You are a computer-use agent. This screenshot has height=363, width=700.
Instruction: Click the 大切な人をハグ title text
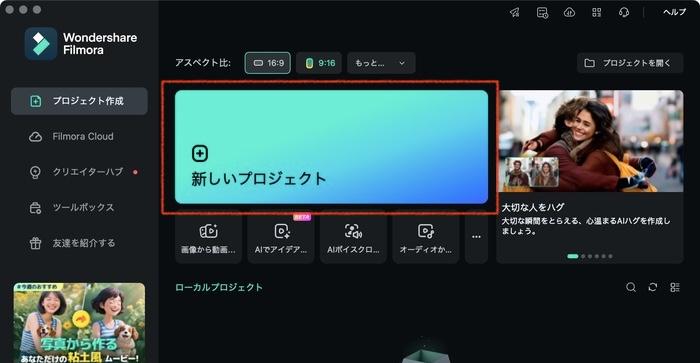533,207
